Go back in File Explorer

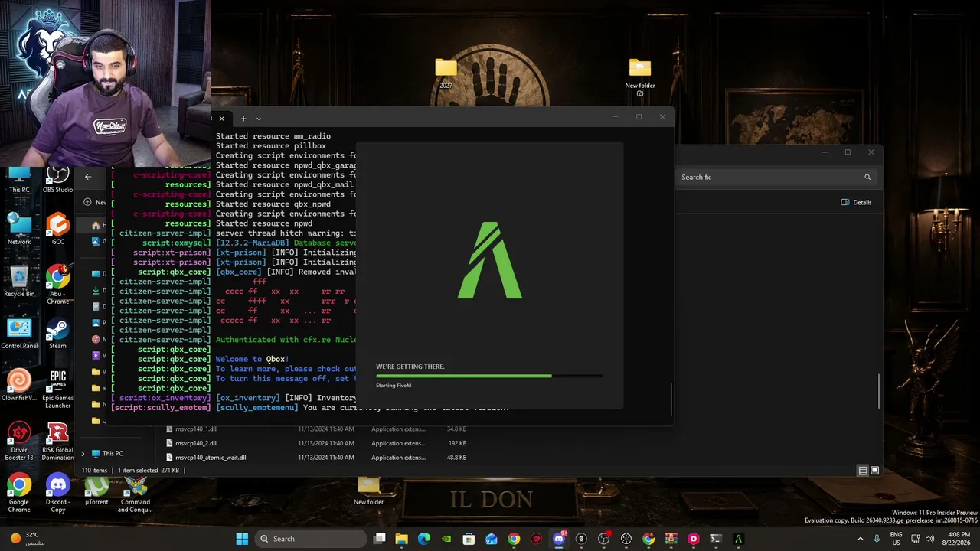[88, 177]
